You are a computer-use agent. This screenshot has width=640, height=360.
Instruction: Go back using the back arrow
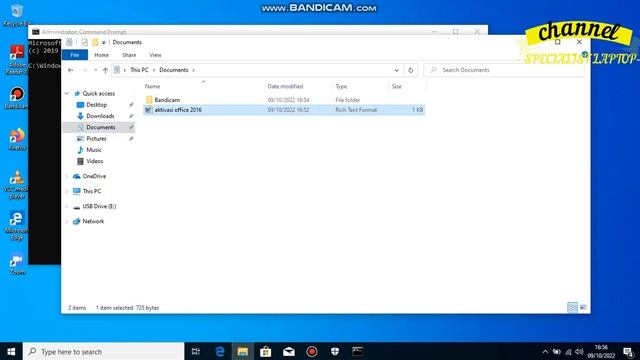click(x=71, y=70)
